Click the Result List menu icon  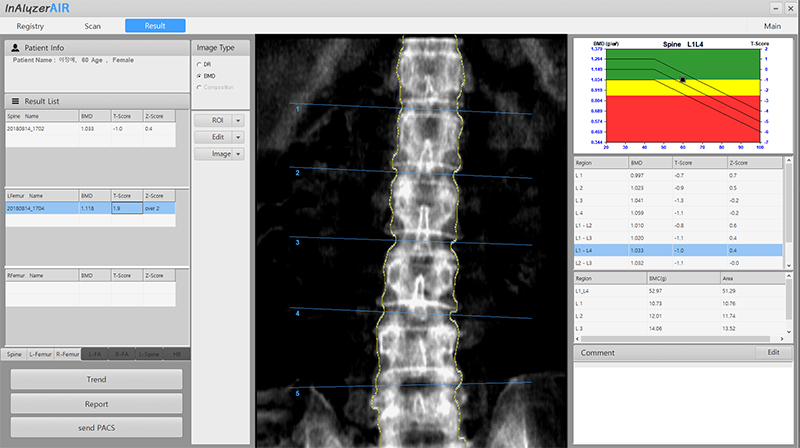15,101
